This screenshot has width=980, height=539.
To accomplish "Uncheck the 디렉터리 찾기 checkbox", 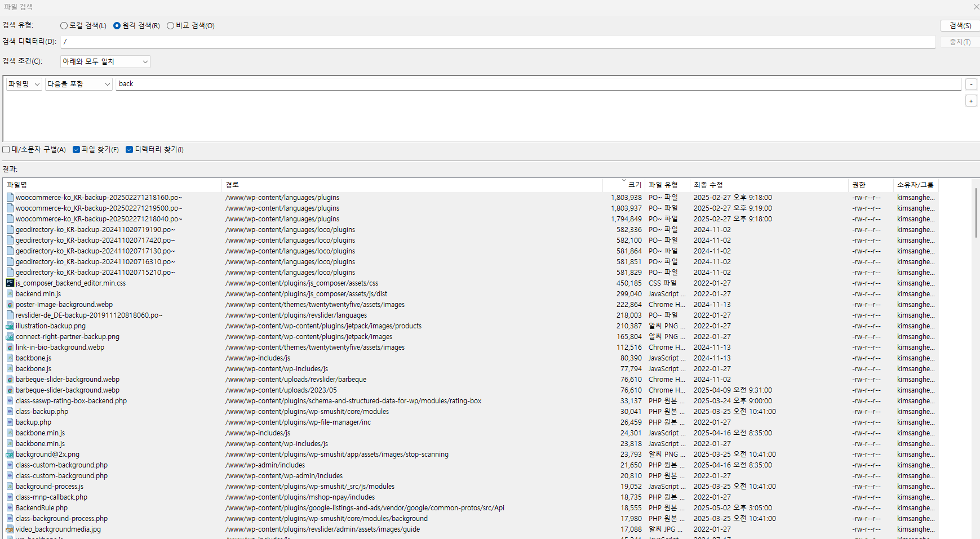I will (129, 150).
